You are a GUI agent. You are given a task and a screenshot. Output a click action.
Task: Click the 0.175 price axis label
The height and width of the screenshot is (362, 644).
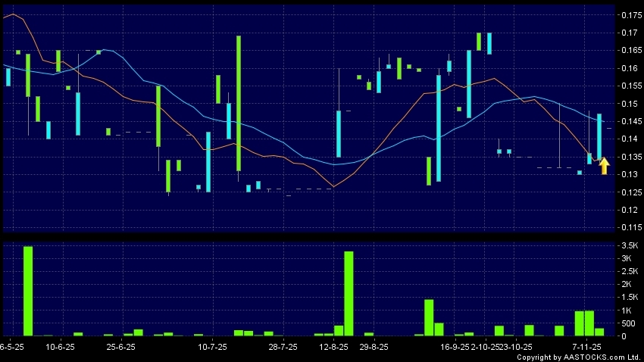coord(630,15)
